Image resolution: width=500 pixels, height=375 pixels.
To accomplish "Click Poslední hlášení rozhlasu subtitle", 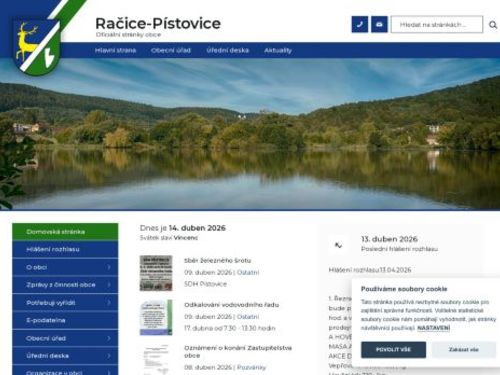I will coord(399,249).
